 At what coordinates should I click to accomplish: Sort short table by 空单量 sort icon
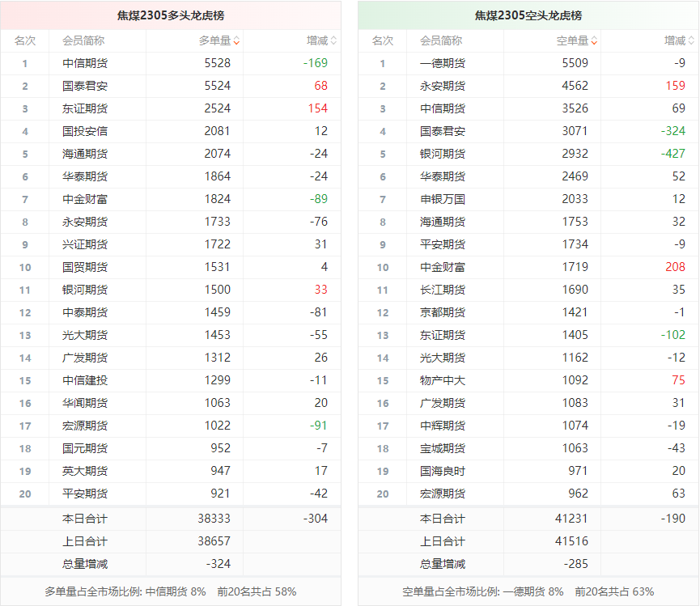pos(594,40)
